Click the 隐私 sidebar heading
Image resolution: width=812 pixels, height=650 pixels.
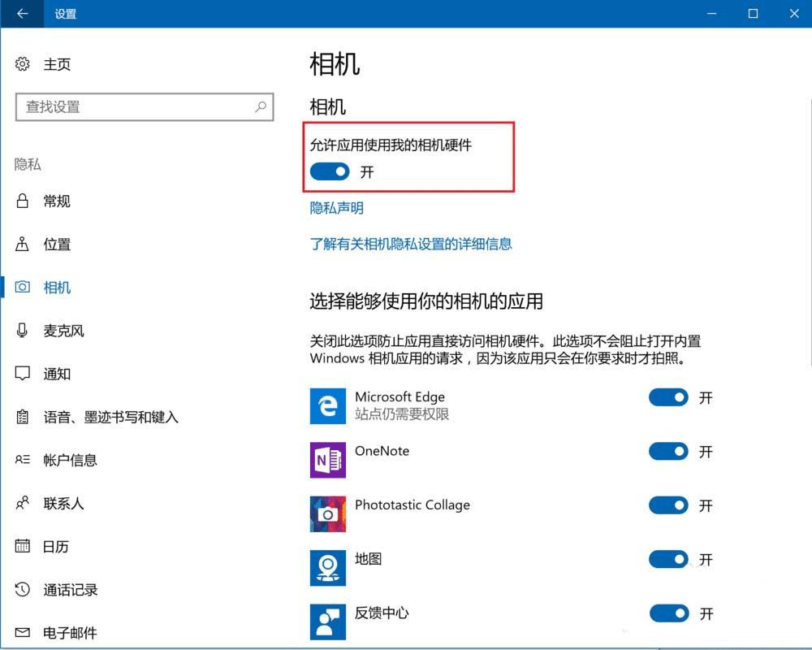tap(28, 164)
